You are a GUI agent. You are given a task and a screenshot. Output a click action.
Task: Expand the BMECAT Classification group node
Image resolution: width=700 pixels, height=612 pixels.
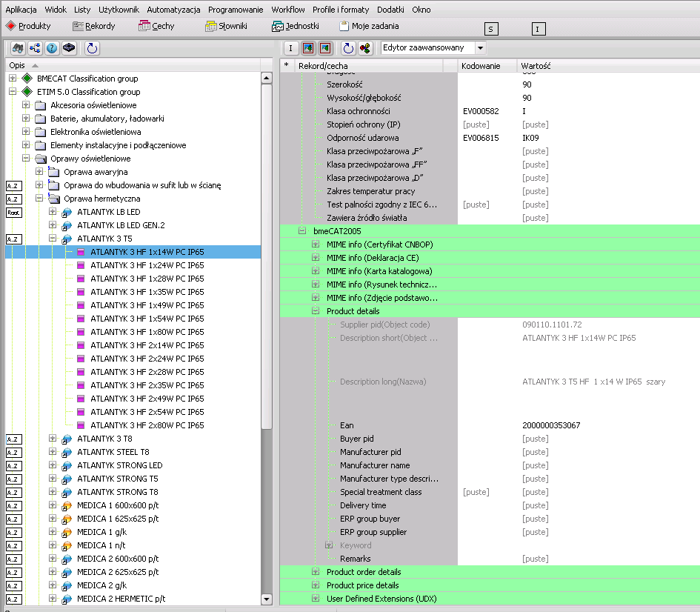13,78
